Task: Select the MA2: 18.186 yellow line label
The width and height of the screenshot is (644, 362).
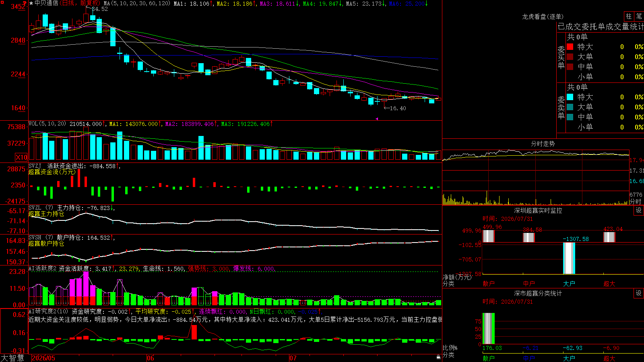Action: click(236, 4)
